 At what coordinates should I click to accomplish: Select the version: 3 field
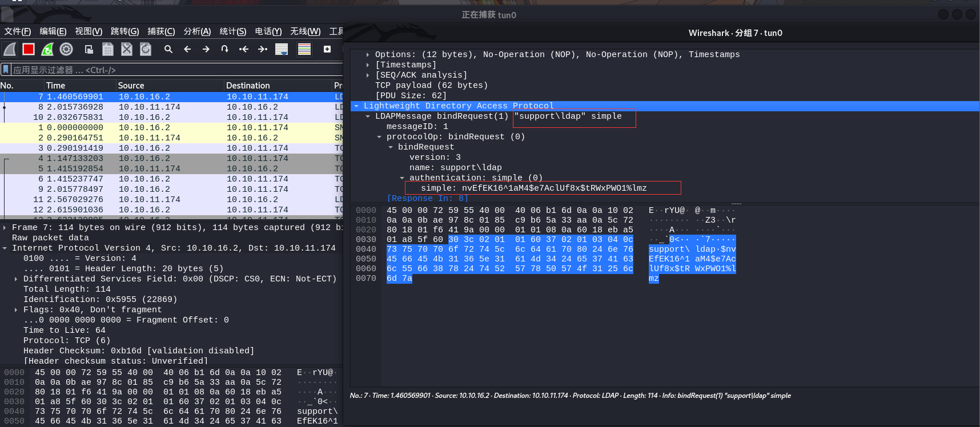(435, 158)
